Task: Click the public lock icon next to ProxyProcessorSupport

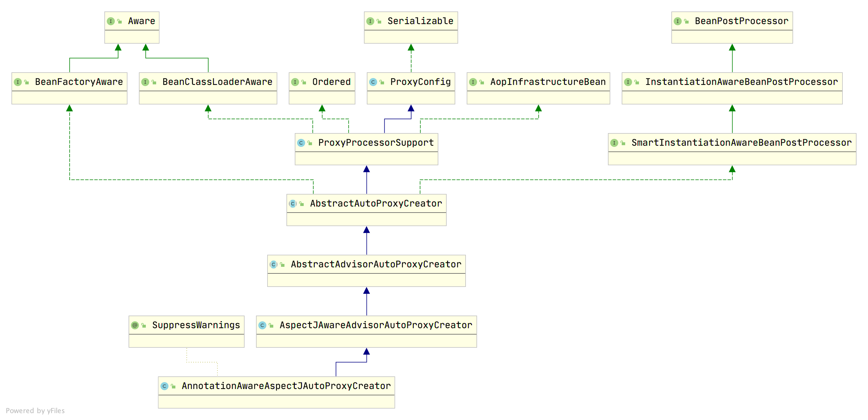Action: click(x=310, y=143)
